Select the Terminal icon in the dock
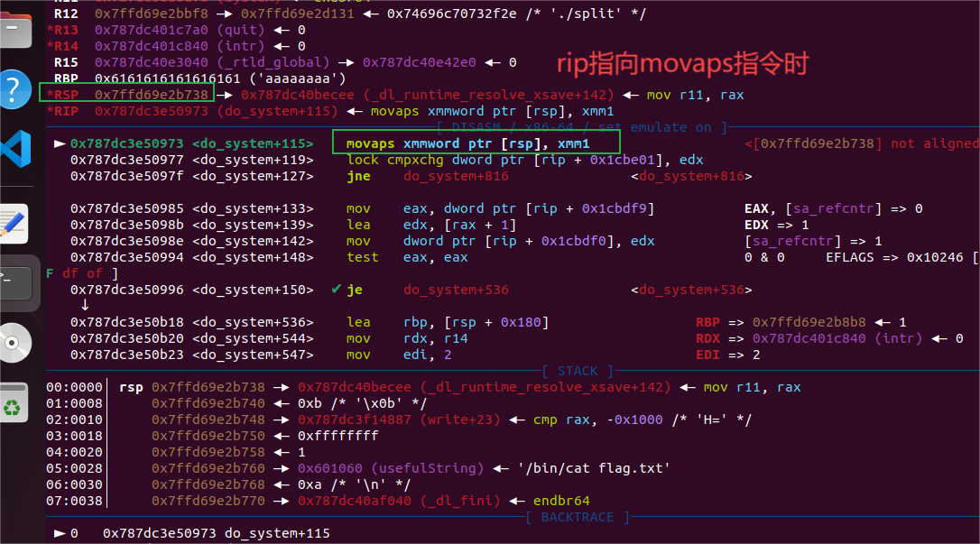 tap(15, 283)
